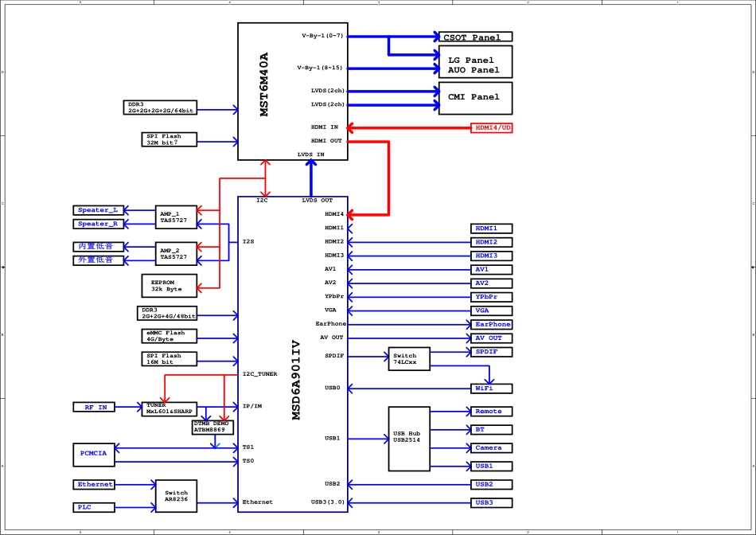Click the Camera connector box
This screenshot has height=535, width=756.
point(492,448)
